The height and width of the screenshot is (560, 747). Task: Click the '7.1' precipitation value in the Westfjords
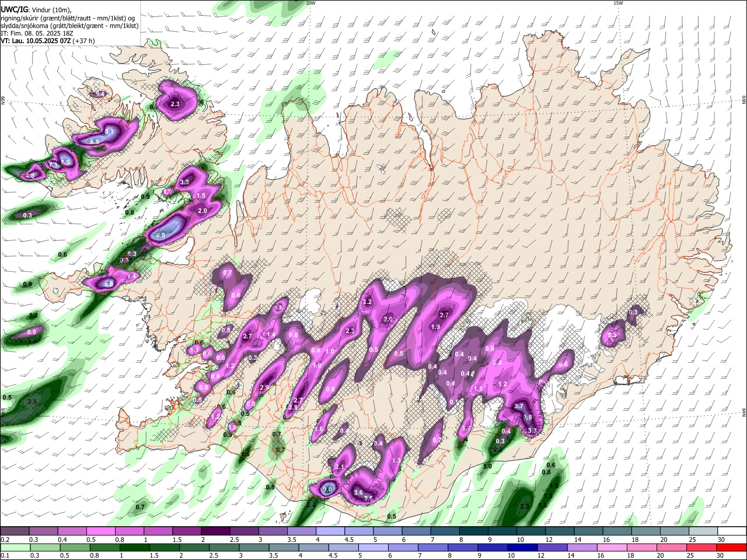tap(52, 165)
